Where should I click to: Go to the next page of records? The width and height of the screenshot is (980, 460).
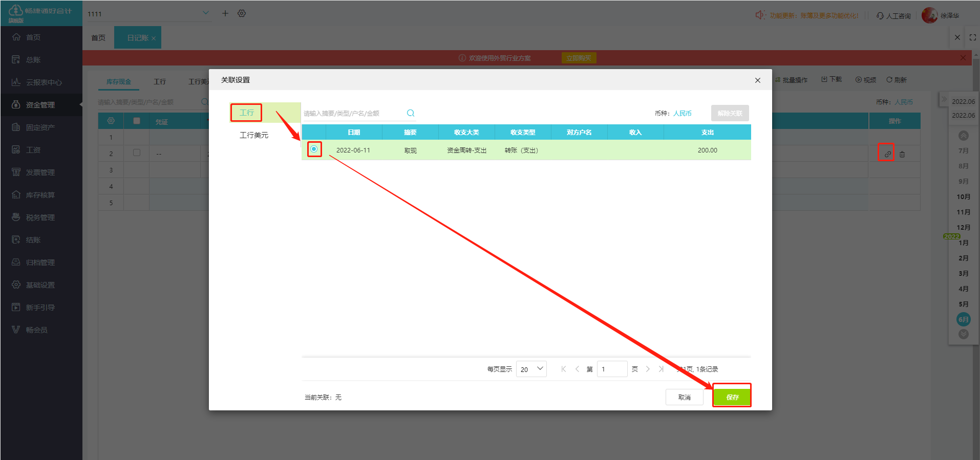648,369
